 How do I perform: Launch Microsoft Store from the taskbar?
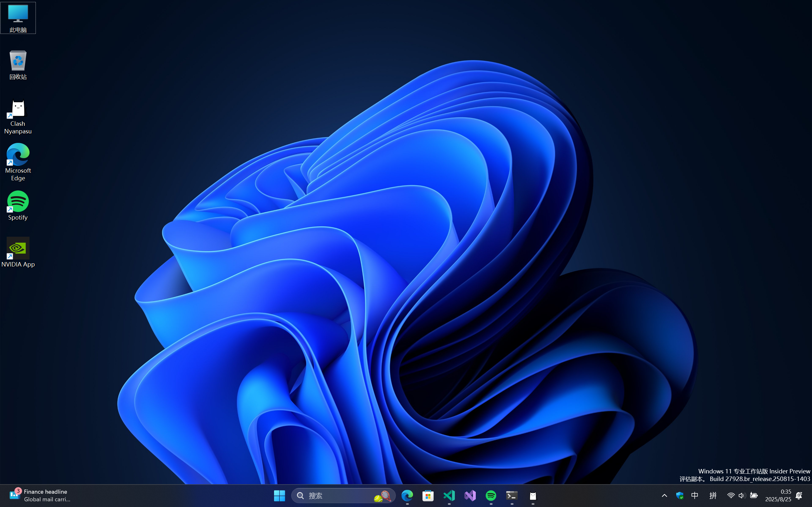tap(428, 495)
